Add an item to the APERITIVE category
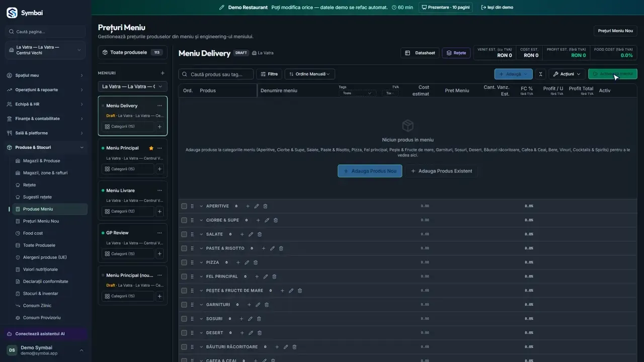Screen dimensions: 644x362 [248, 206]
